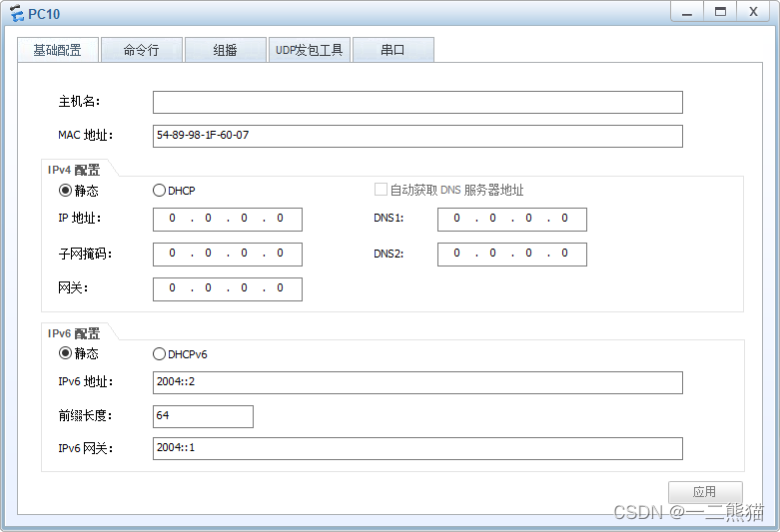Click the DNS2 address field
The height and width of the screenshot is (532, 780).
point(512,255)
